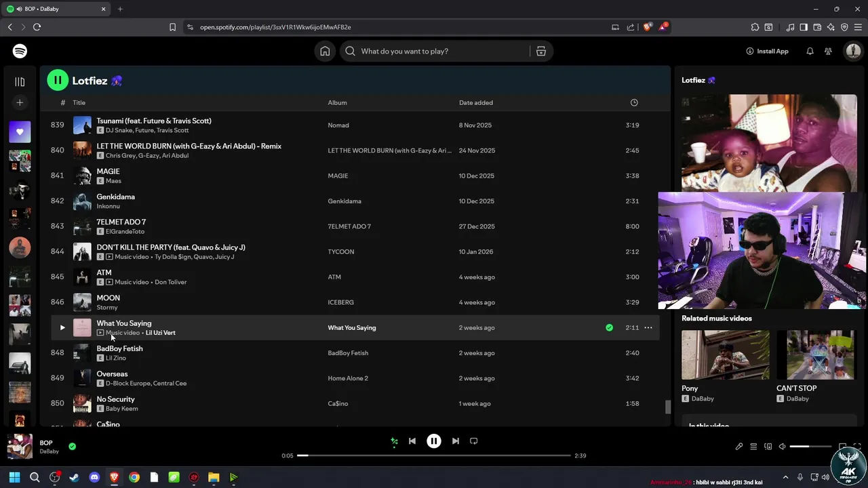Toggle the play queue panel
This screenshot has width=868, height=488.
tap(753, 447)
